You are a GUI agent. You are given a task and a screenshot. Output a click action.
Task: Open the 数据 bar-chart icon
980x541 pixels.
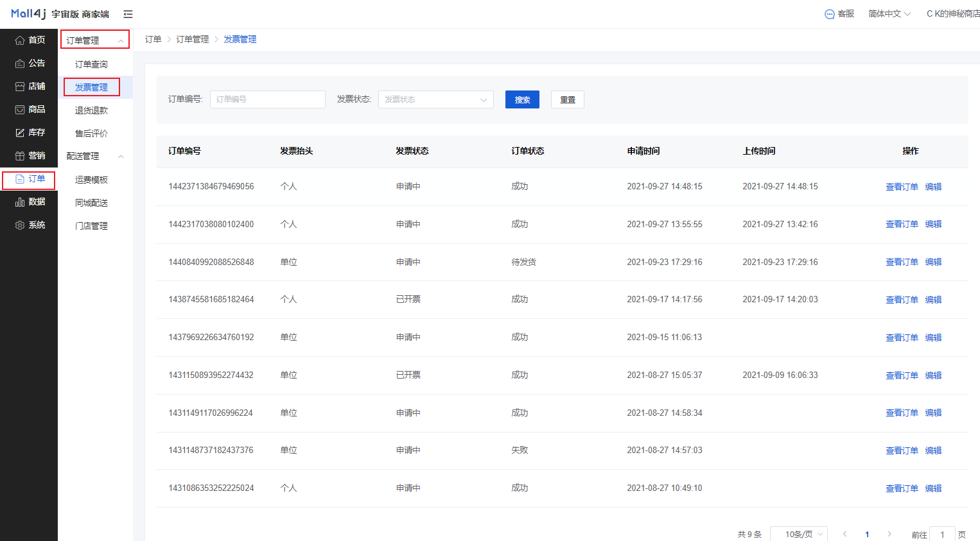click(20, 202)
